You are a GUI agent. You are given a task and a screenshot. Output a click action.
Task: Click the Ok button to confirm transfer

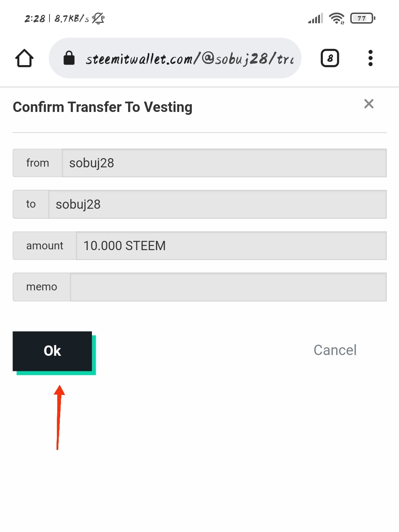point(52,351)
